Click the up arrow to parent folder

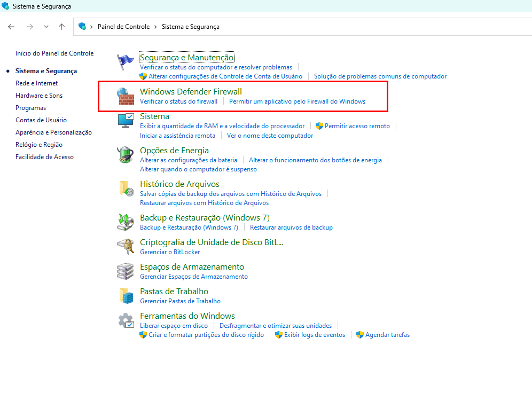tap(61, 27)
